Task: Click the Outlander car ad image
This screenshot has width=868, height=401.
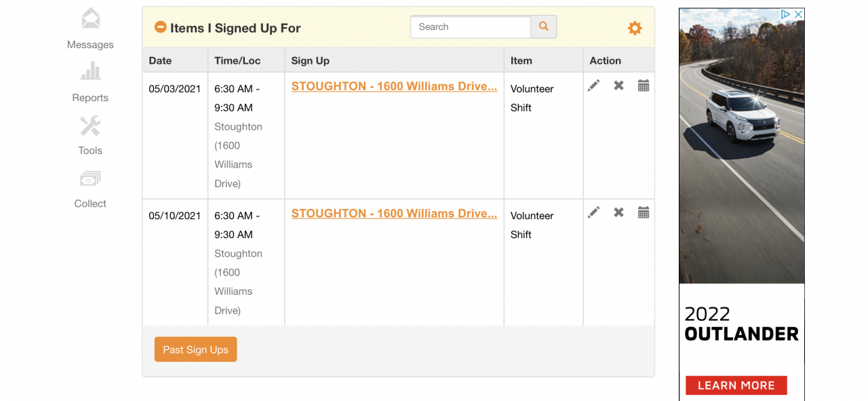Action: click(741, 149)
